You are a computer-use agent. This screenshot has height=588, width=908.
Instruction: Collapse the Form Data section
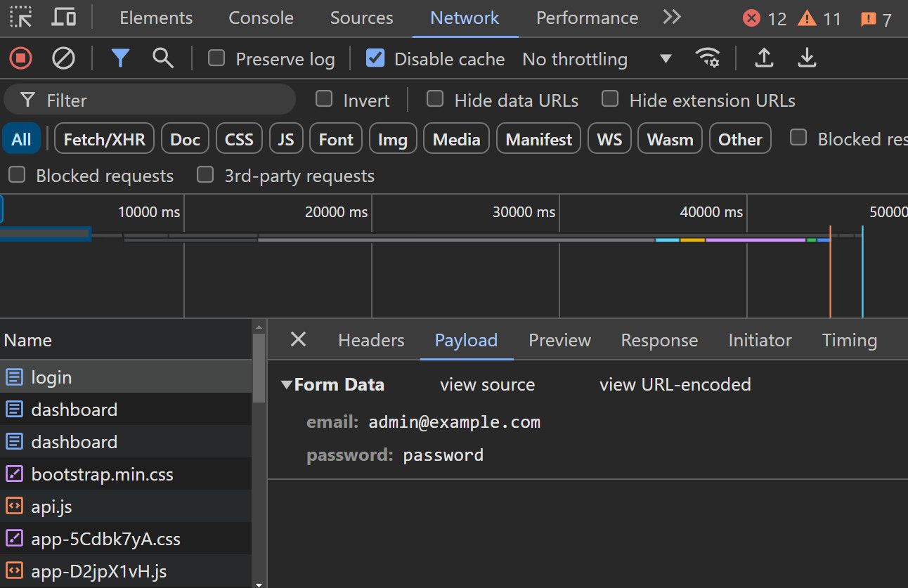click(286, 385)
